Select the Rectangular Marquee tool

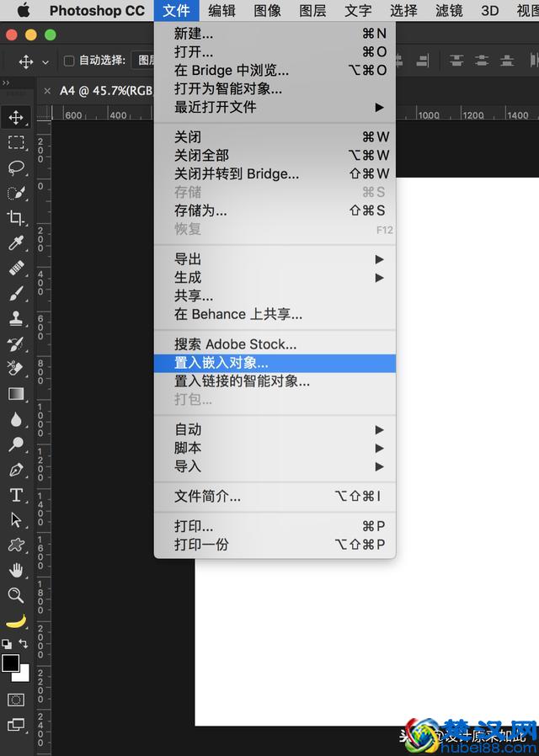click(x=16, y=142)
